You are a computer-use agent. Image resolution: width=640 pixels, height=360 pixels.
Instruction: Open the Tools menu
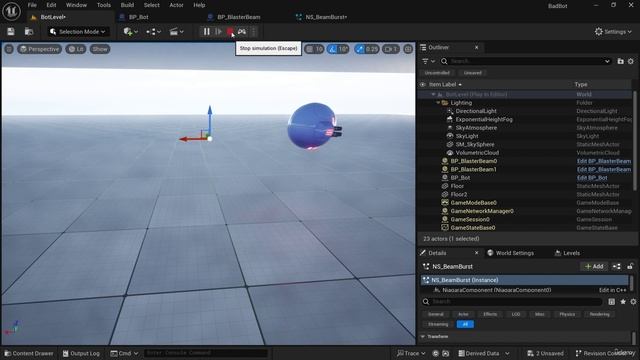tap(104, 5)
